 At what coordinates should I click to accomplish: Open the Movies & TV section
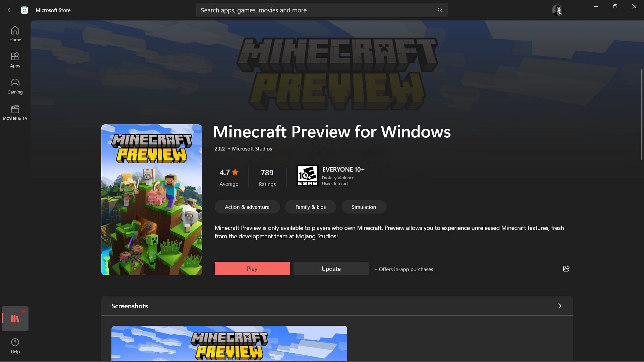click(x=15, y=112)
